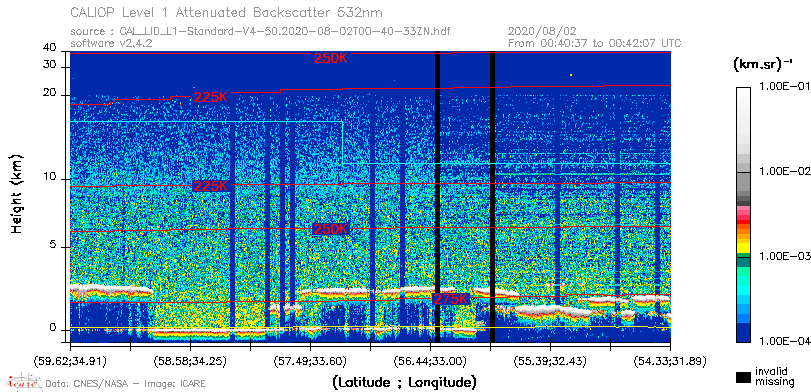Click x-axis label '(55.39;32.43)'
The height and width of the screenshot is (392, 811).
(x=551, y=360)
